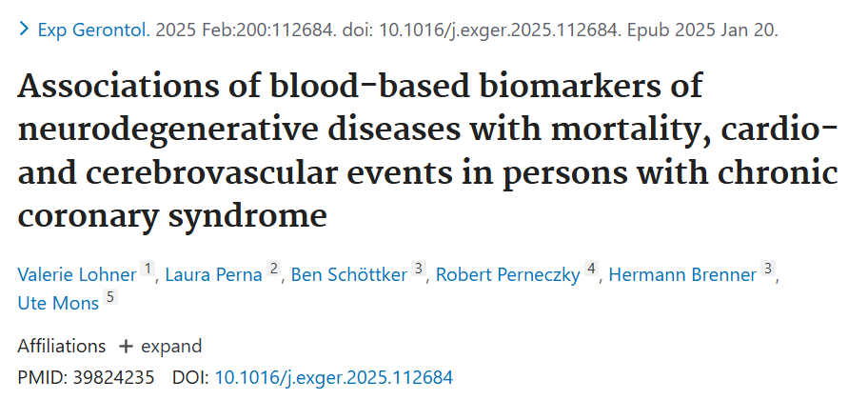Click the PMID number 39824235
The width and height of the screenshot is (868, 400).
click(x=113, y=378)
